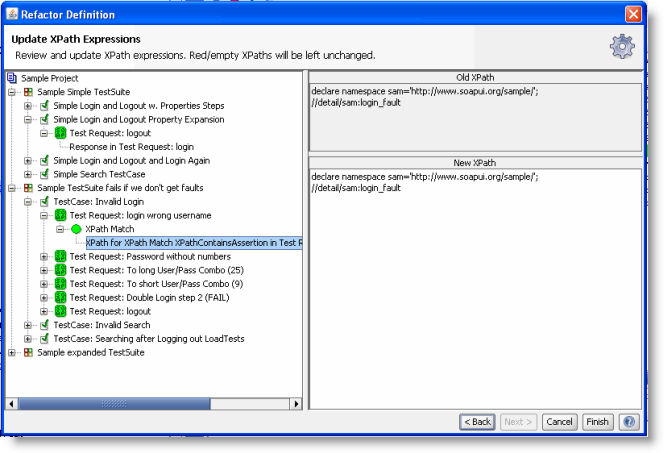Click the right scroll arrow under the tree
This screenshot has height=453, width=664.
coord(296,404)
